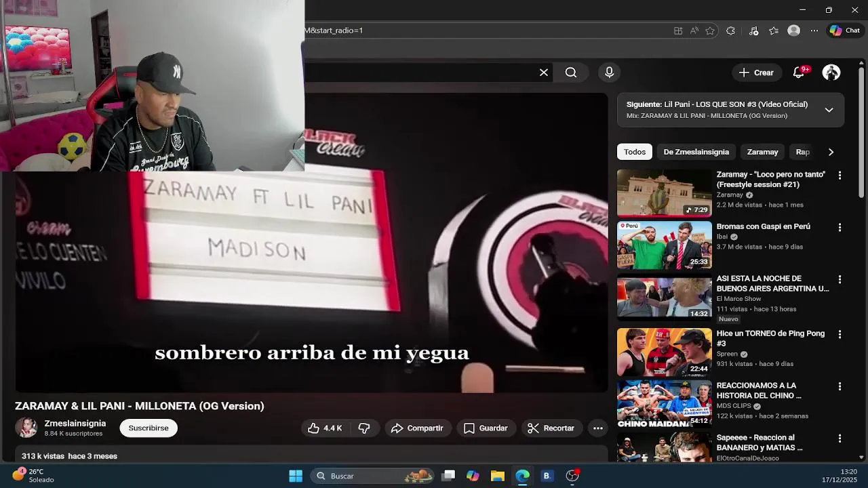Open Edge split screen apps icon
The width and height of the screenshot is (868, 488).
tap(678, 30)
